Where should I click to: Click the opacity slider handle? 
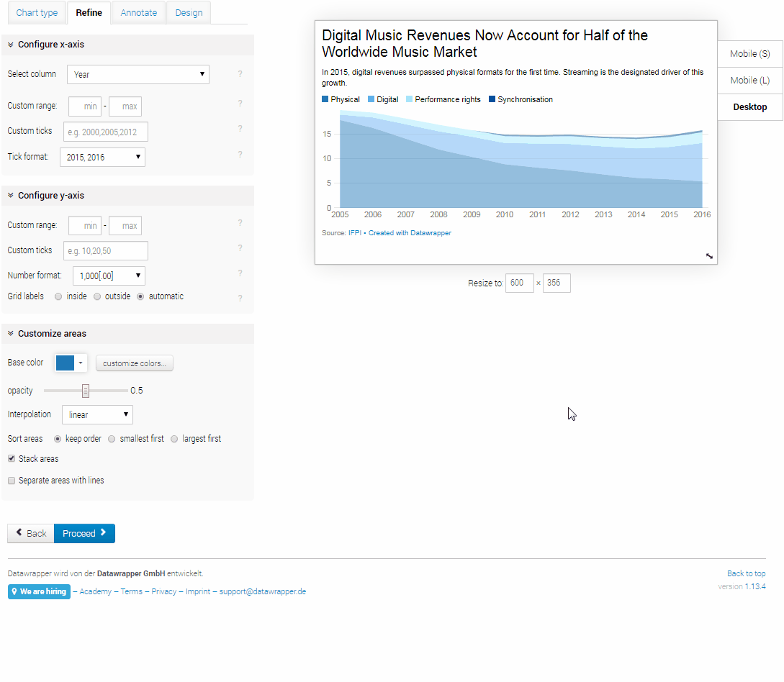tap(86, 391)
